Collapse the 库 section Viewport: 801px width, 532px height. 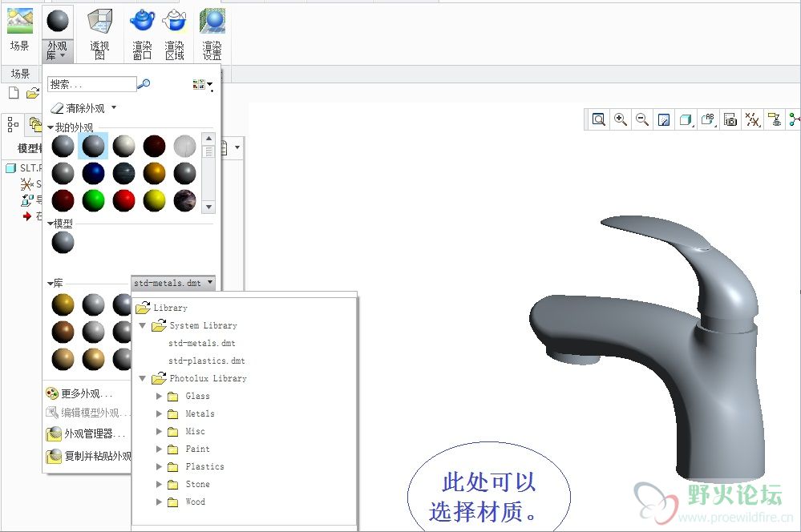(x=51, y=284)
